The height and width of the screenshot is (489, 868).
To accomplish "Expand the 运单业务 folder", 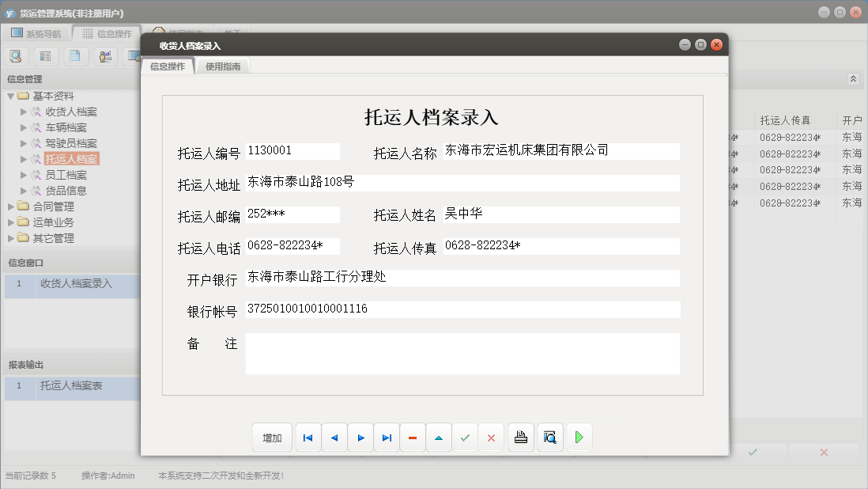I will [11, 222].
